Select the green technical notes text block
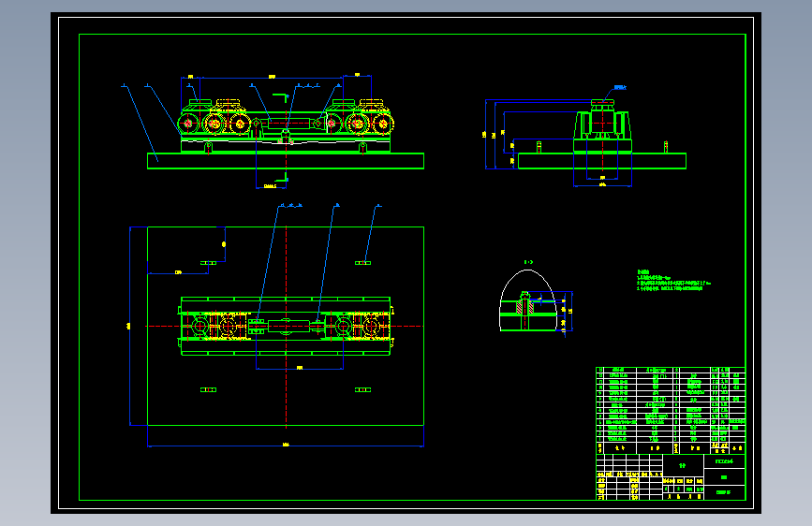The image size is (812, 526). click(673, 280)
